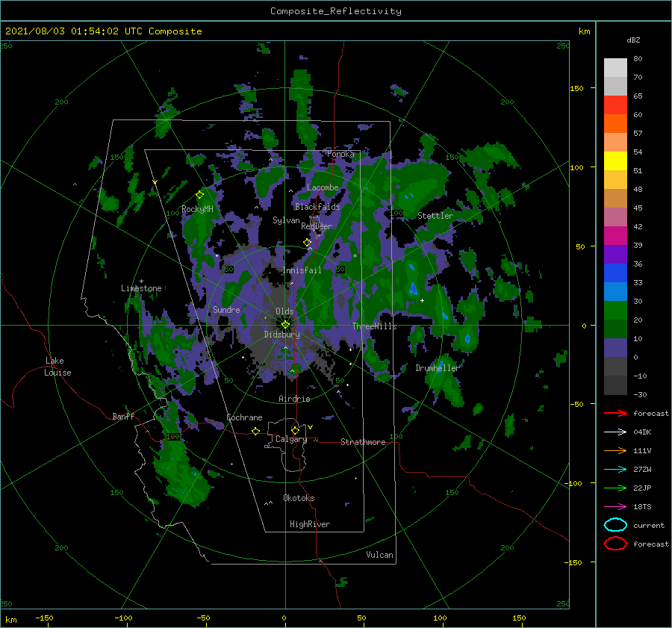Screen dimensions: 672x628
Task: Click the Sylvan map label
Action: coord(286,220)
